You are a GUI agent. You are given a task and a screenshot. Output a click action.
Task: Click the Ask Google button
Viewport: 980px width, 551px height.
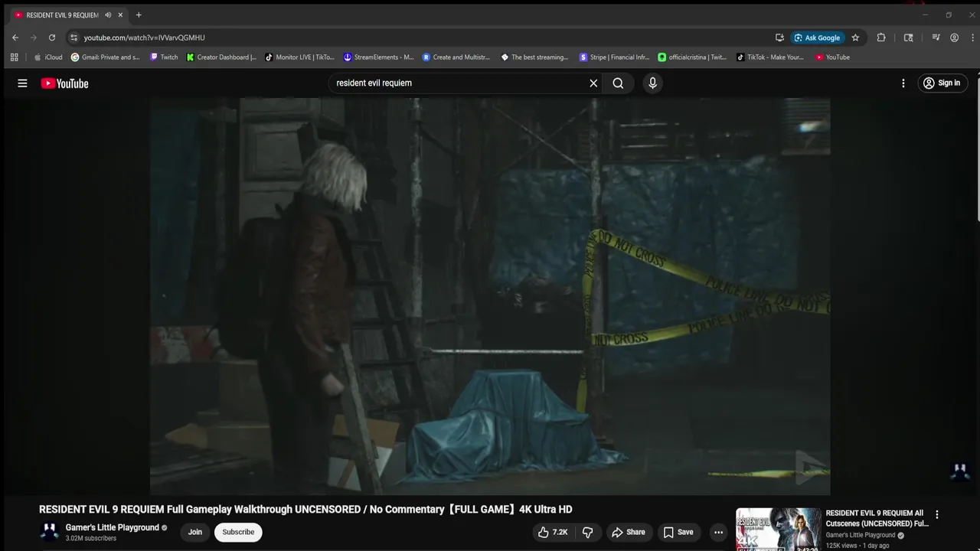tap(817, 37)
